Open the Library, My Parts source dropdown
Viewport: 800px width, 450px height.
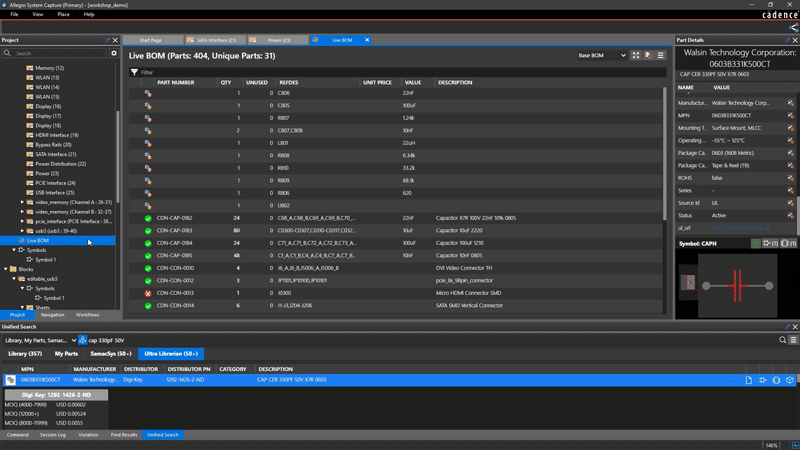(40, 340)
